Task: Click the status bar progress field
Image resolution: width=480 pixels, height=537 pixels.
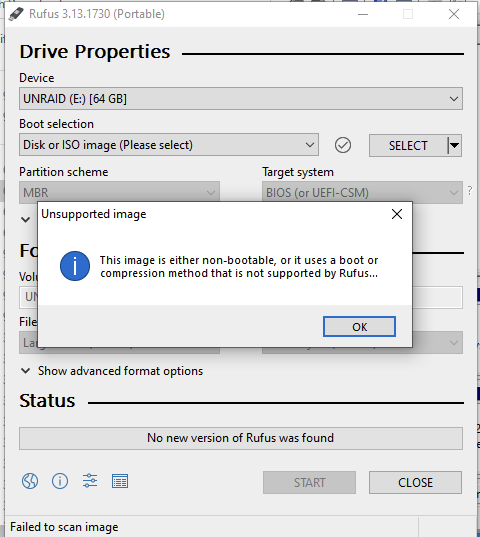Action: (241, 438)
